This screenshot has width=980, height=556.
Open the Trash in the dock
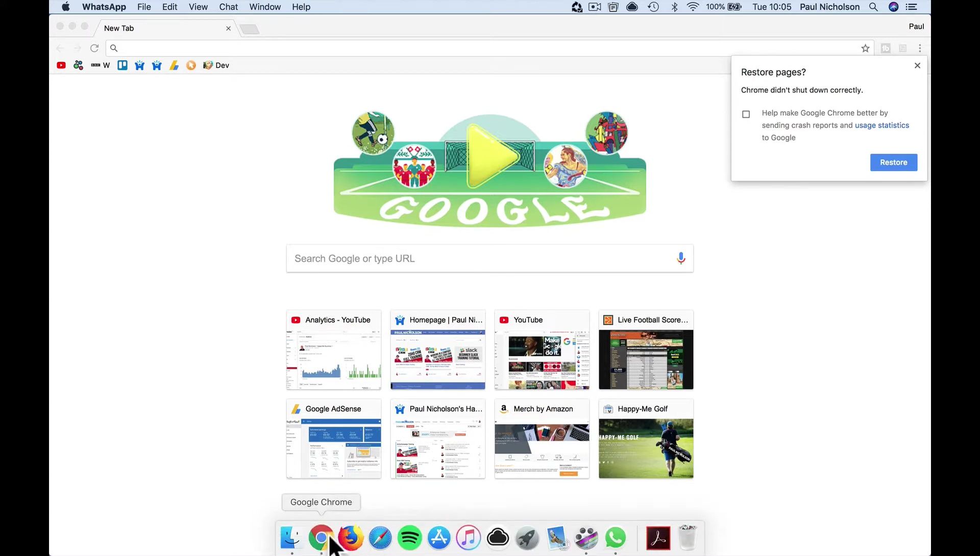[688, 538]
